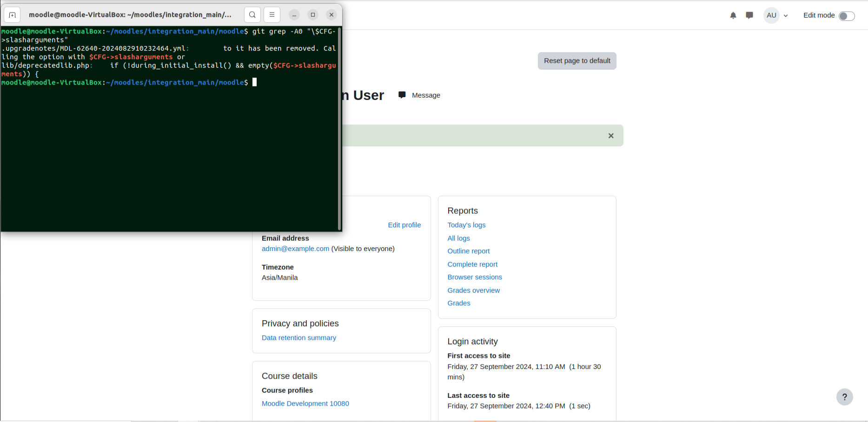
Task: Open the Complete report link
Action: 472,264
